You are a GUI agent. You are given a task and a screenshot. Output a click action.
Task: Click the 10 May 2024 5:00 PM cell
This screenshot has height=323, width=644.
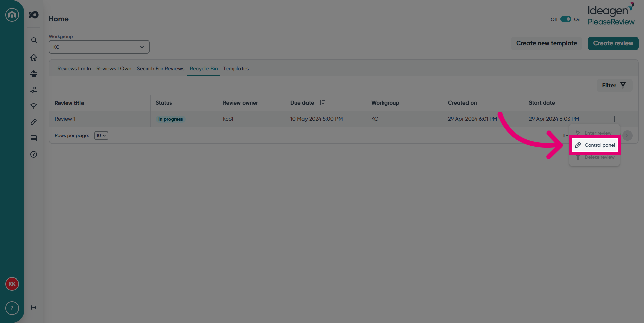317,119
